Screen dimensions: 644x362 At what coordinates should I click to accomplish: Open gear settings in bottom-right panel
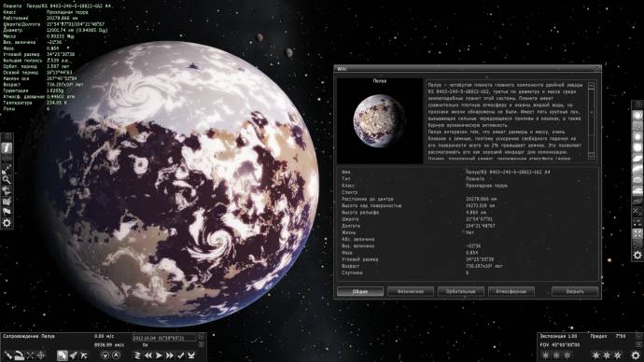(x=636, y=355)
